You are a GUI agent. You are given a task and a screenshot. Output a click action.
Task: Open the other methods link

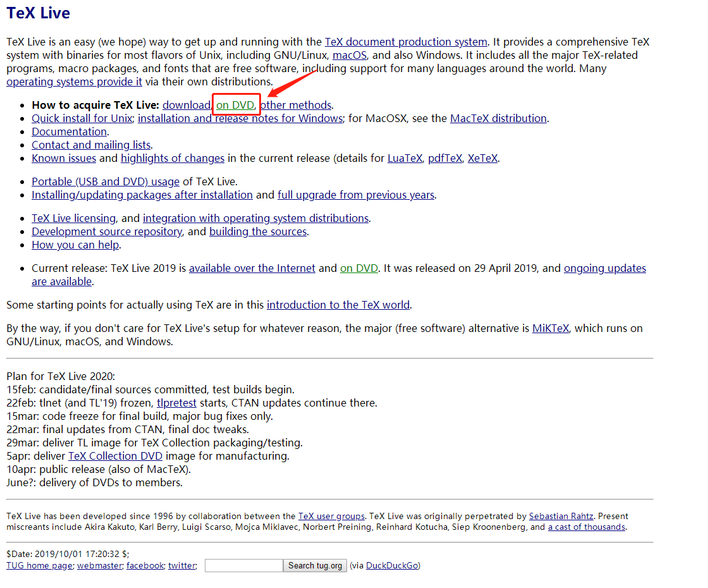[x=296, y=105]
